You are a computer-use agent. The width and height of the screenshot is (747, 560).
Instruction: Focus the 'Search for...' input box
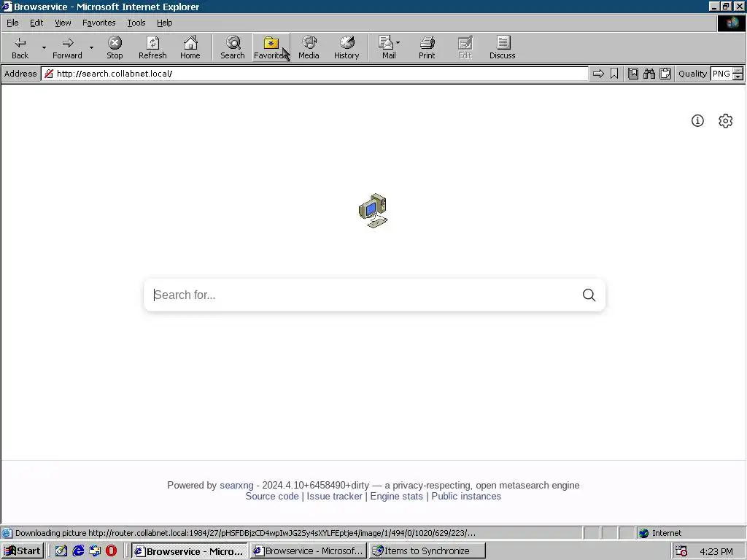pyautogui.click(x=362, y=295)
